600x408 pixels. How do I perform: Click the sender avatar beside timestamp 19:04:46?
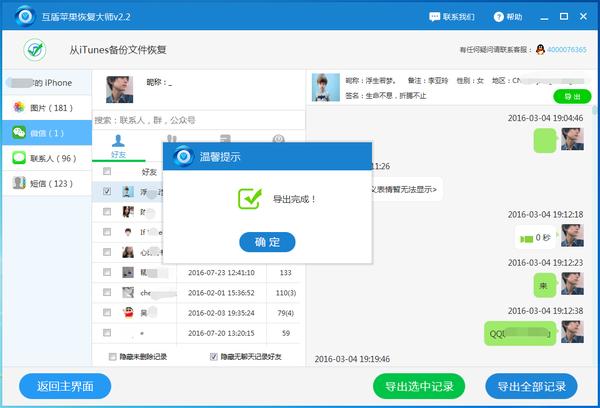(x=572, y=139)
